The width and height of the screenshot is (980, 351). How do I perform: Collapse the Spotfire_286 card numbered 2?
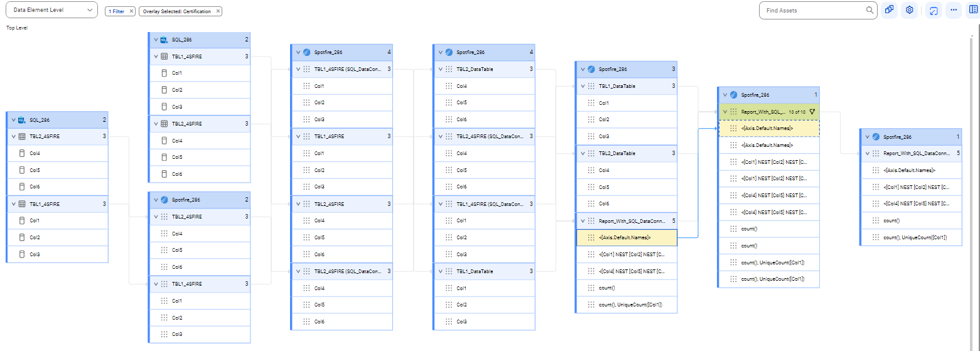[156, 200]
